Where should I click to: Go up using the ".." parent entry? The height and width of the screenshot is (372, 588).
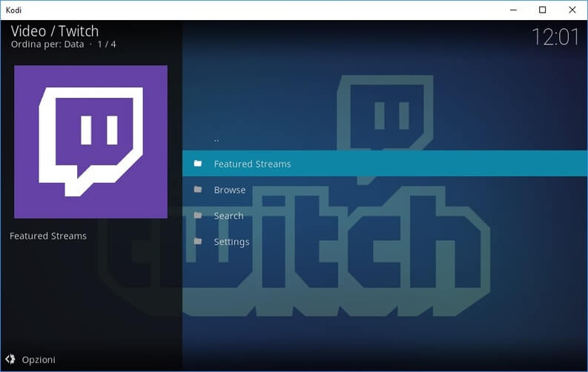point(385,138)
